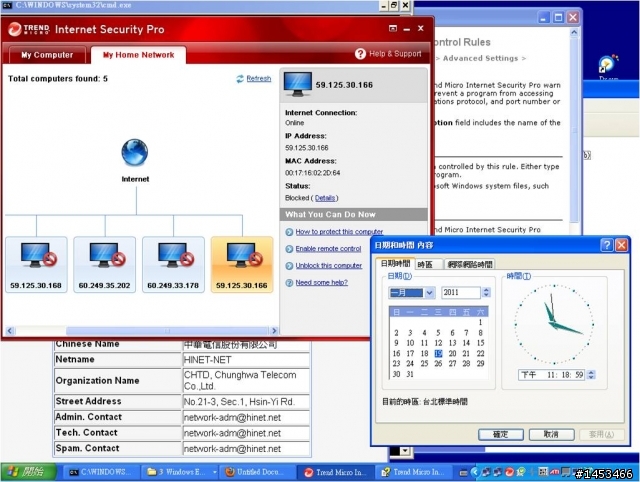Click question icon beside Need some help

(289, 283)
